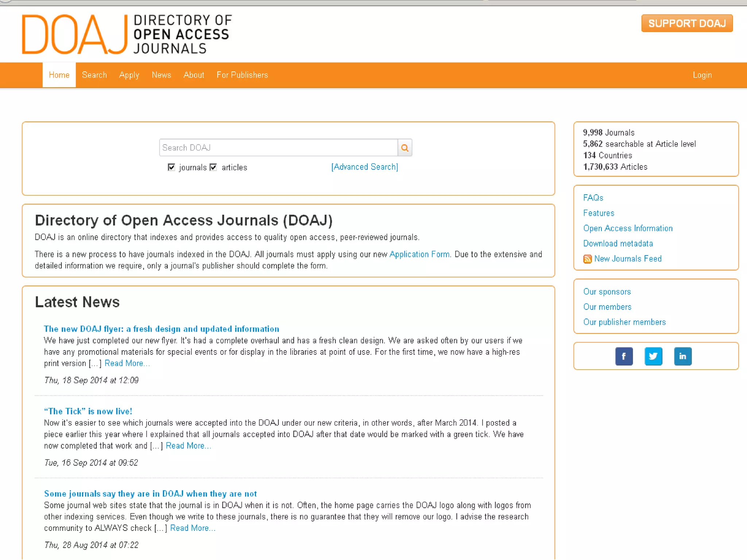Image resolution: width=747 pixels, height=560 pixels.
Task: Go to the Apply menu item
Action: (129, 75)
